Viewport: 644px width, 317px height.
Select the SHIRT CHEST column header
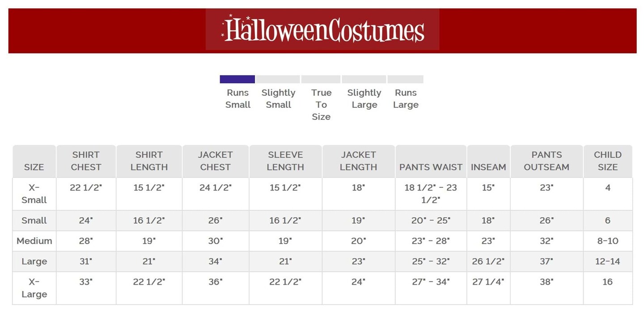tap(86, 161)
